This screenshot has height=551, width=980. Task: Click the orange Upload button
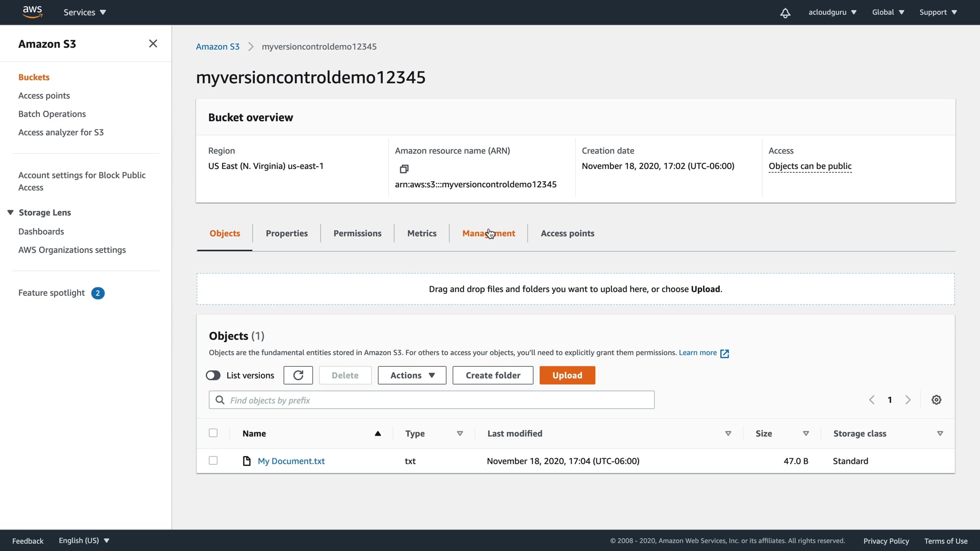[567, 375]
